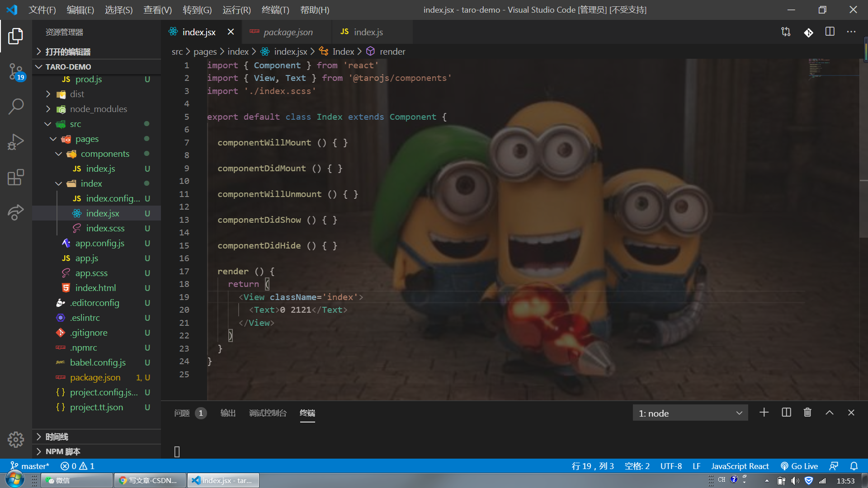
Task: Click the master* branch indicator
Action: 30,466
